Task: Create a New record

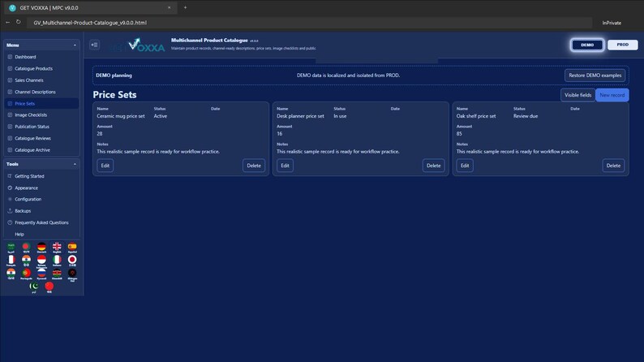Action: (612, 95)
